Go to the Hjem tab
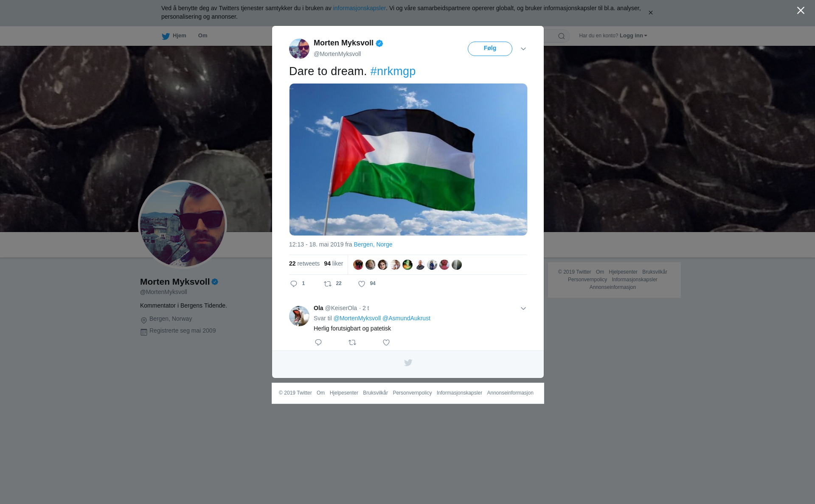The image size is (815, 504). (x=174, y=36)
